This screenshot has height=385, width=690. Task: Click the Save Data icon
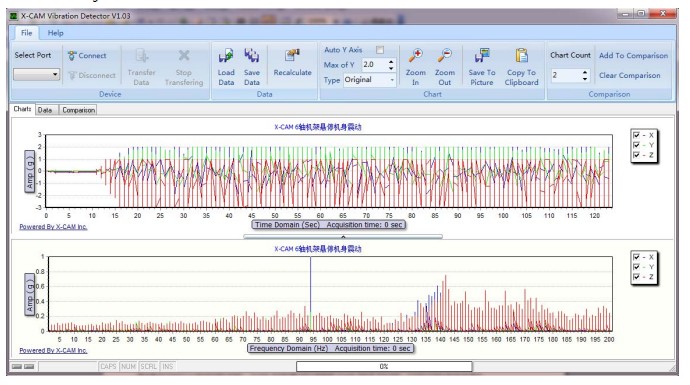point(252,56)
